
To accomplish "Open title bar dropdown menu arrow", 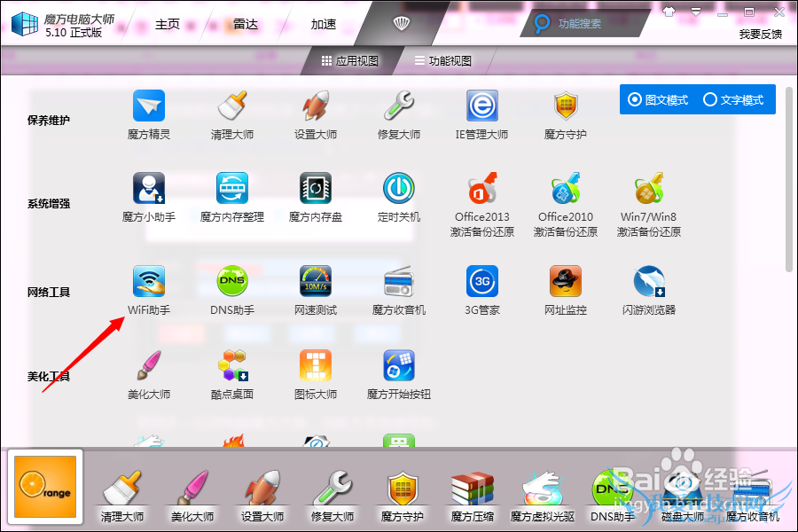I will [x=696, y=12].
